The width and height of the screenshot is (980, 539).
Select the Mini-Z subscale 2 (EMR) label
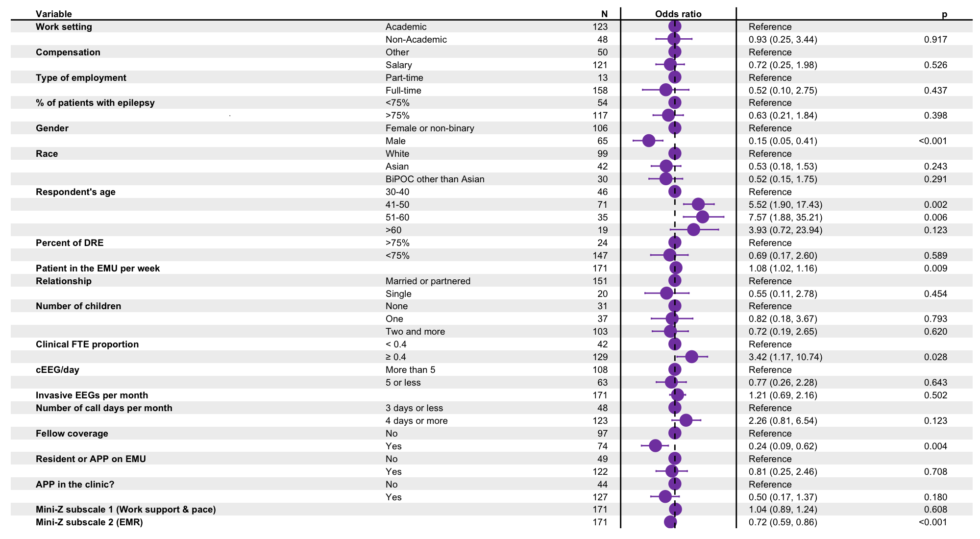[89, 522]
